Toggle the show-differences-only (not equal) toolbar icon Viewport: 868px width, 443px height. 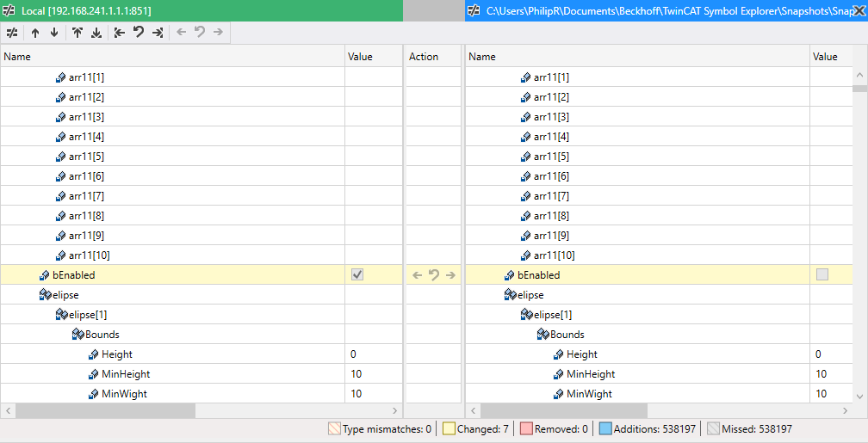coord(12,33)
